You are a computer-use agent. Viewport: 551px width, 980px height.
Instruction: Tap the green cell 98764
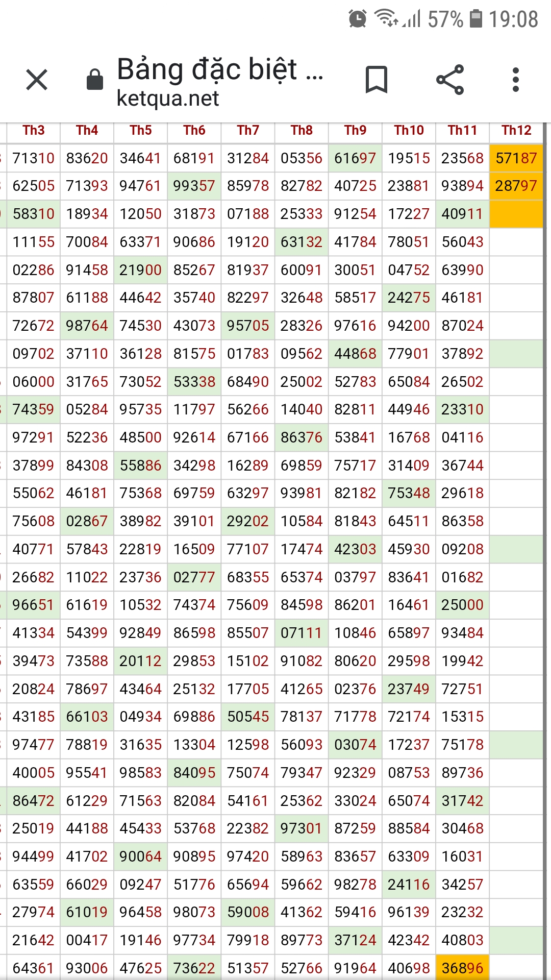pyautogui.click(x=87, y=326)
